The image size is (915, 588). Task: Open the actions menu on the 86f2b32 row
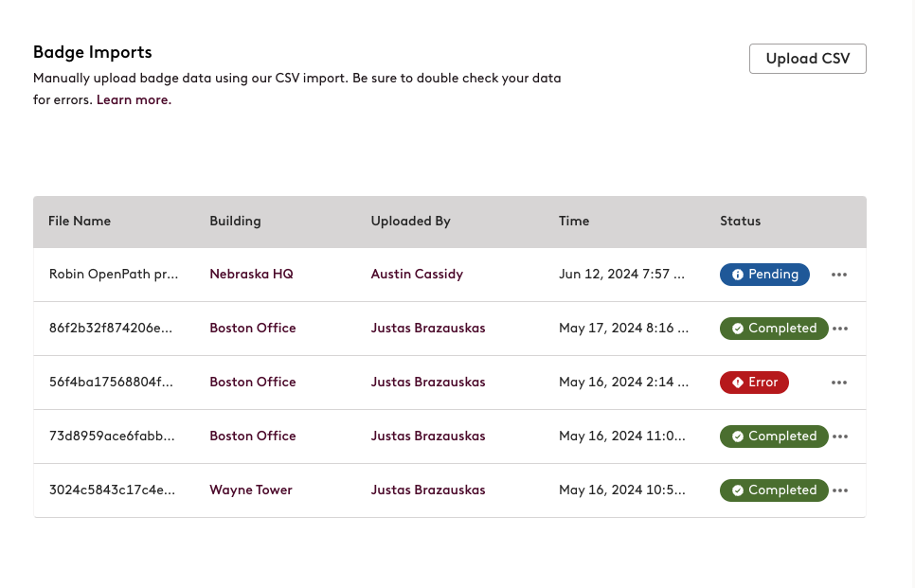(x=839, y=328)
